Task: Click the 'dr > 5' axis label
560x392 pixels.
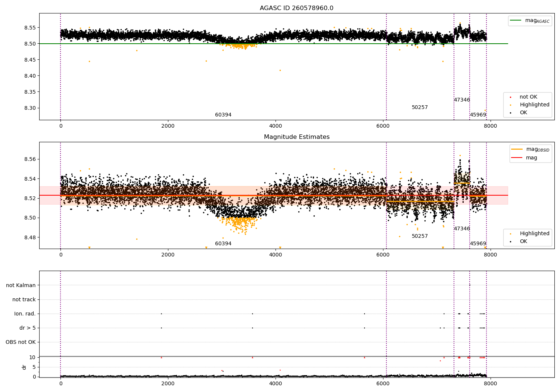Action: (28, 328)
